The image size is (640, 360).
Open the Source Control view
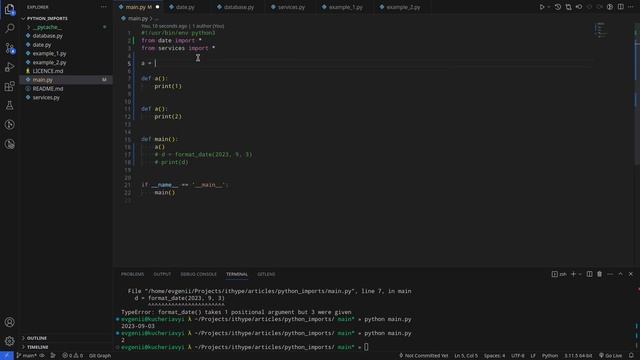10,48
